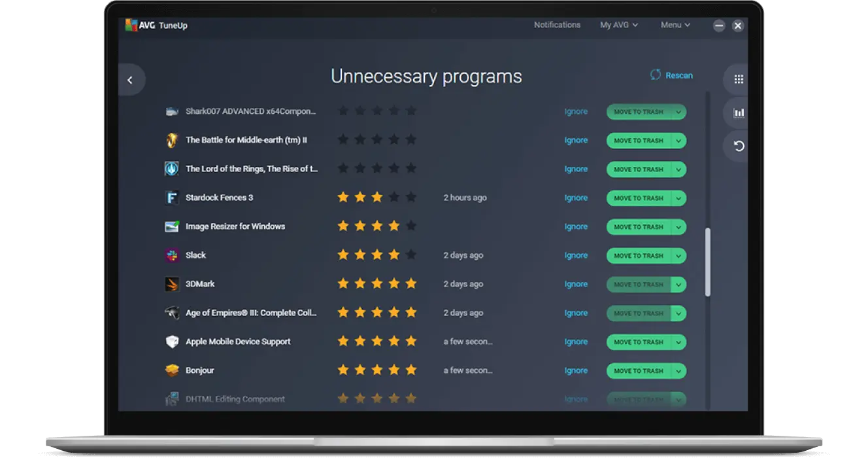The height and width of the screenshot is (458, 868).
Task: Rate Stardock Fences 3 five stars
Action: [x=410, y=197]
